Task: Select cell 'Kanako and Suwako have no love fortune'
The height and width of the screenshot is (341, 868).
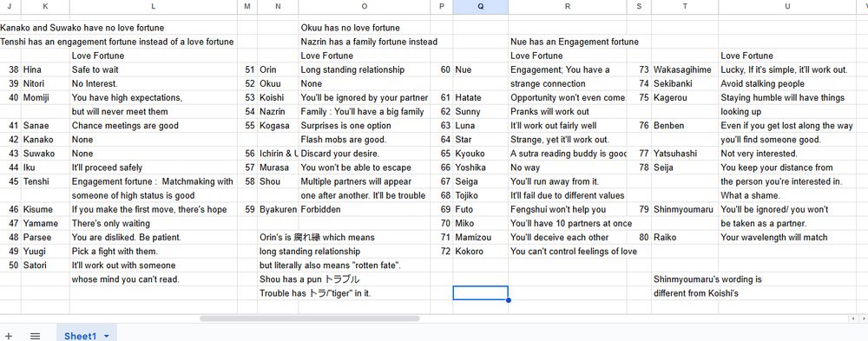Action: (82, 28)
